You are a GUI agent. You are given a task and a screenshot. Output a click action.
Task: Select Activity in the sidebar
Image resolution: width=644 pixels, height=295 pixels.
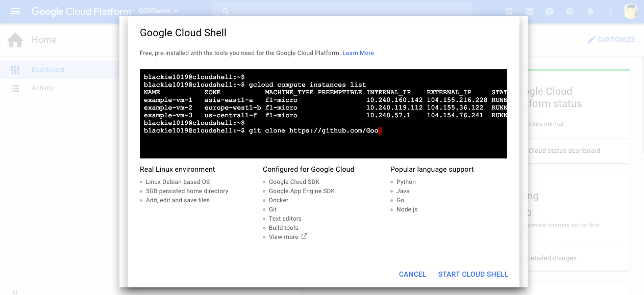42,88
